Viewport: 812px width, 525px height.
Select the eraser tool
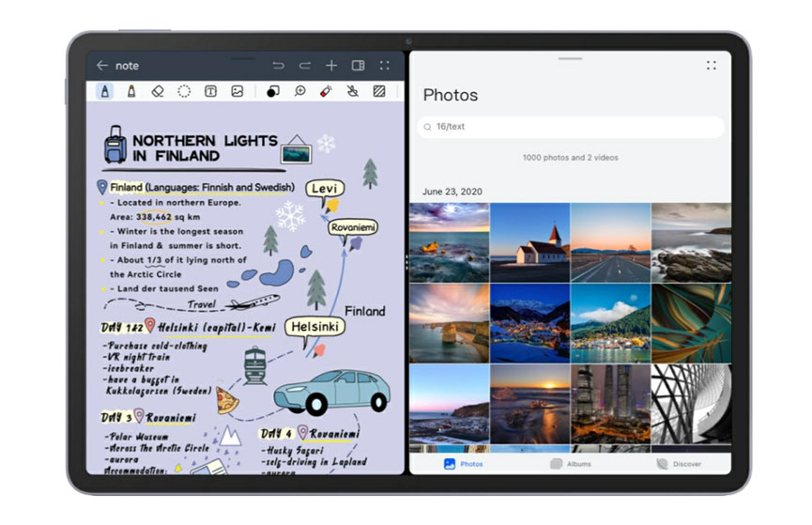158,92
